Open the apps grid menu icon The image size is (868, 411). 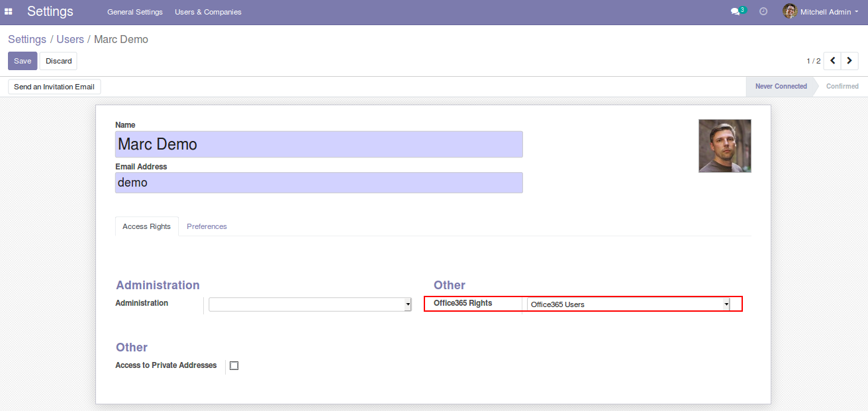pyautogui.click(x=9, y=12)
